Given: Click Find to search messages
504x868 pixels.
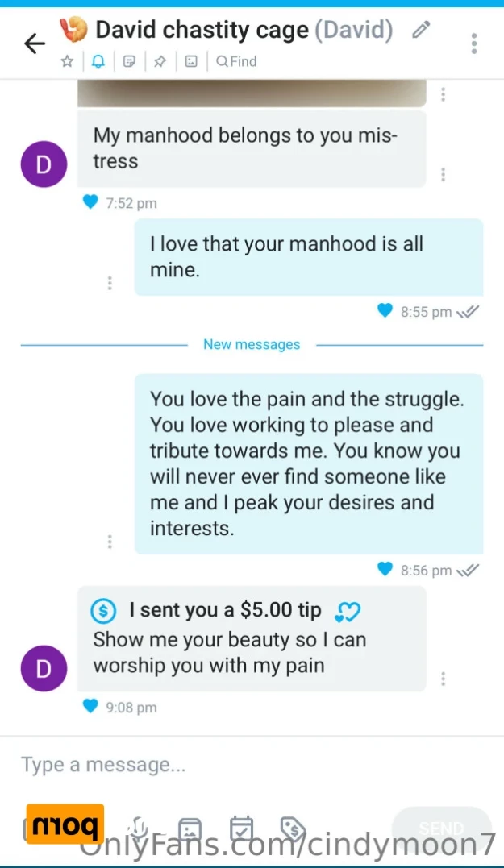Looking at the screenshot, I should pos(236,61).
